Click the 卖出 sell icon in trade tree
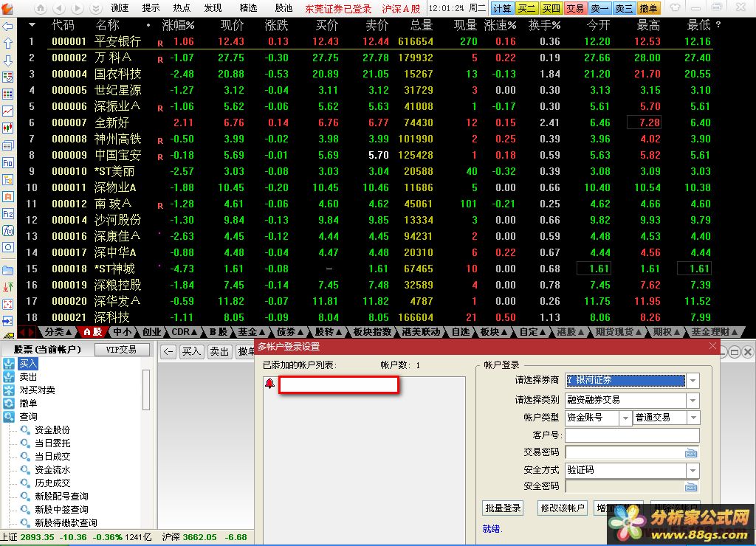Viewport: 756px width, 546px height. pyautogui.click(x=9, y=377)
